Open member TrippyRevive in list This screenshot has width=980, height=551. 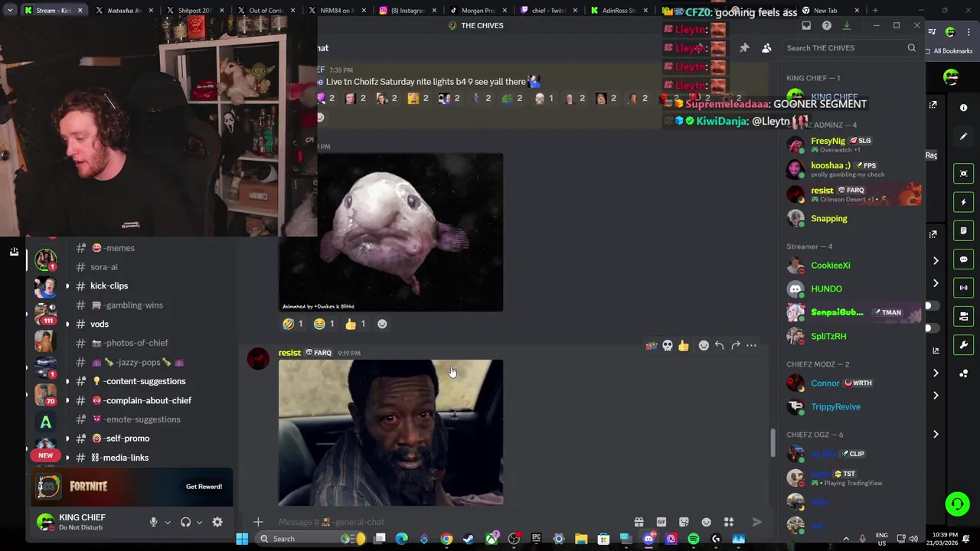point(854,407)
